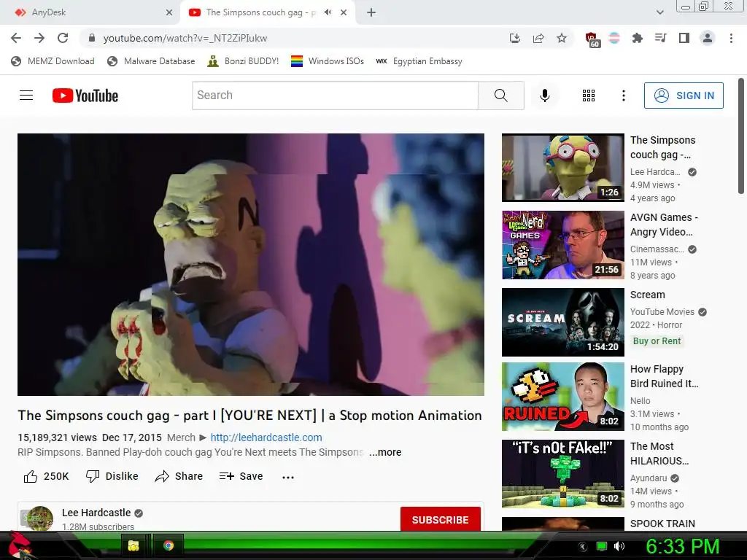Open the green monitor tray icon
Screen dimensions: 747x560
tap(602, 546)
